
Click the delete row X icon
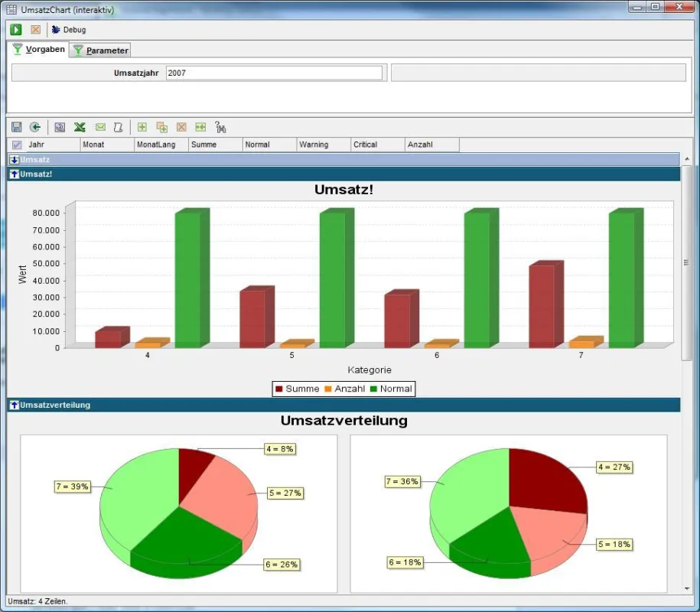pyautogui.click(x=181, y=127)
